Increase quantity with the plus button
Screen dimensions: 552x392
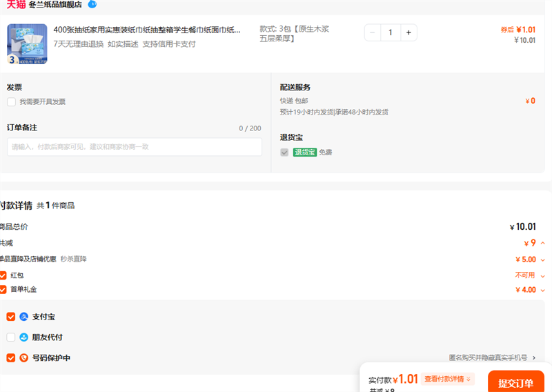pos(408,32)
